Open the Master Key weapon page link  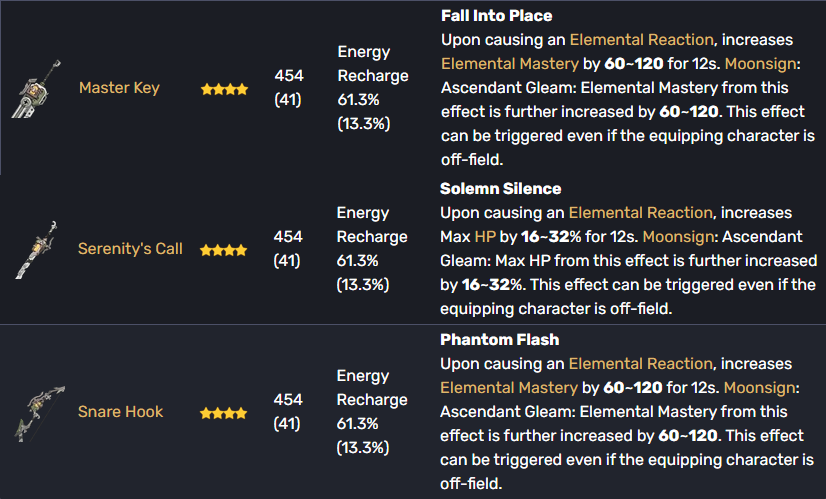pos(119,88)
